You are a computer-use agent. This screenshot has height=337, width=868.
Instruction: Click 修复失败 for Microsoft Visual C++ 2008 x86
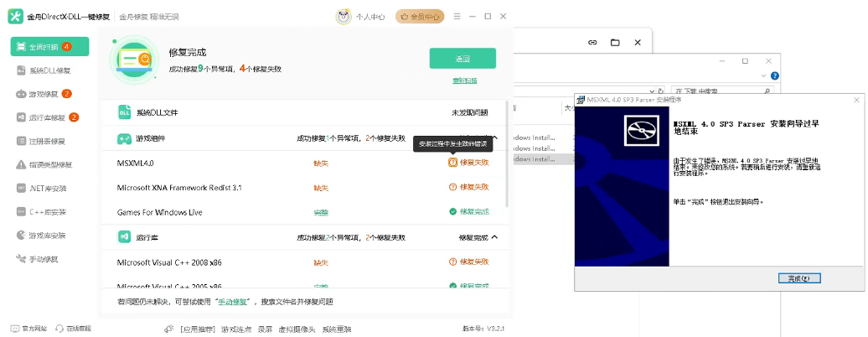pos(474,262)
